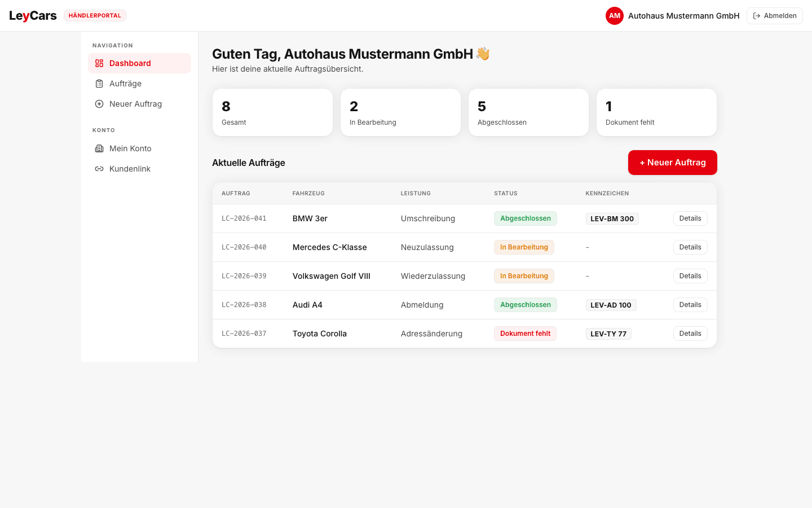Open Details for BMW 3er order

coord(690,218)
